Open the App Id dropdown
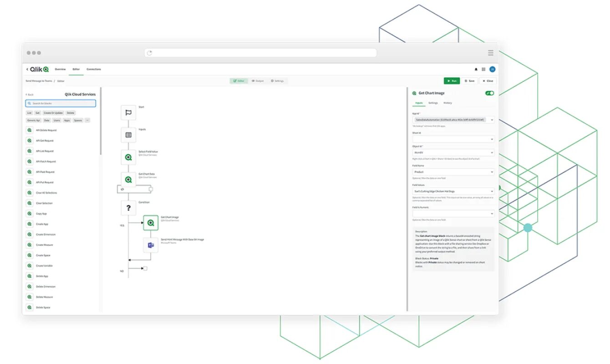The width and height of the screenshot is (610, 364). (453, 120)
